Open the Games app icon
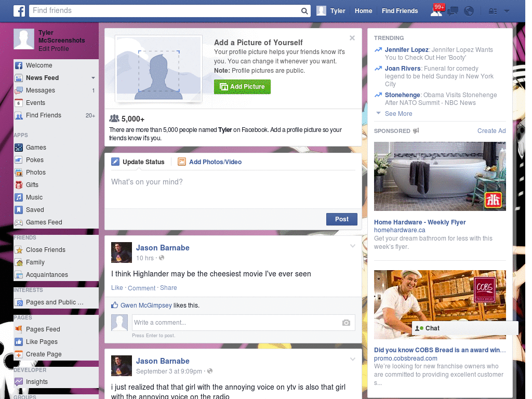Screen dimensions: 532x399 pyautogui.click(x=19, y=148)
